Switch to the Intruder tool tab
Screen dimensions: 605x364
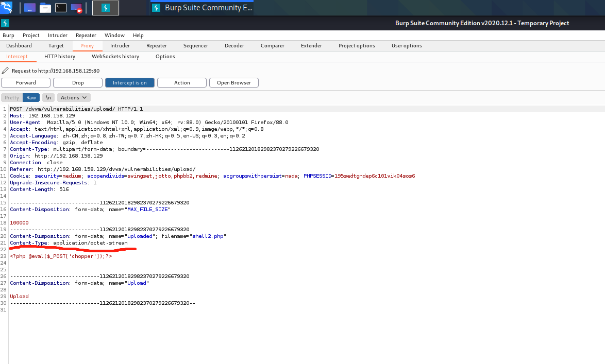pyautogui.click(x=120, y=45)
